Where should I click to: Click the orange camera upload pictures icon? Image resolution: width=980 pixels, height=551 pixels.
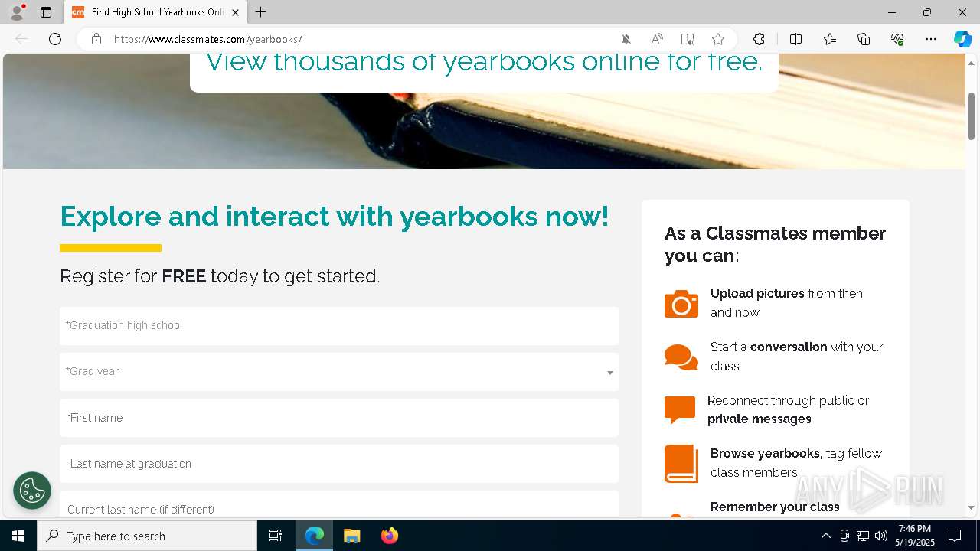(x=681, y=304)
